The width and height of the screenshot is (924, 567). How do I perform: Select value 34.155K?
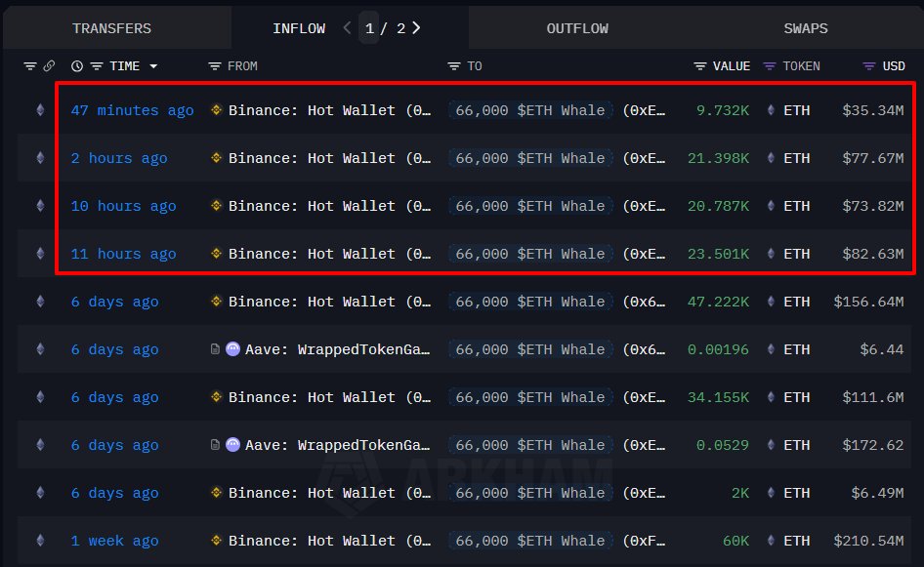pyautogui.click(x=718, y=397)
